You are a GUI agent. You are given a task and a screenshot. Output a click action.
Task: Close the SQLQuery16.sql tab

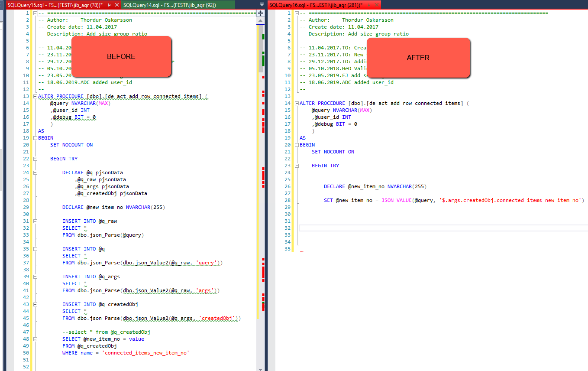[x=376, y=5]
